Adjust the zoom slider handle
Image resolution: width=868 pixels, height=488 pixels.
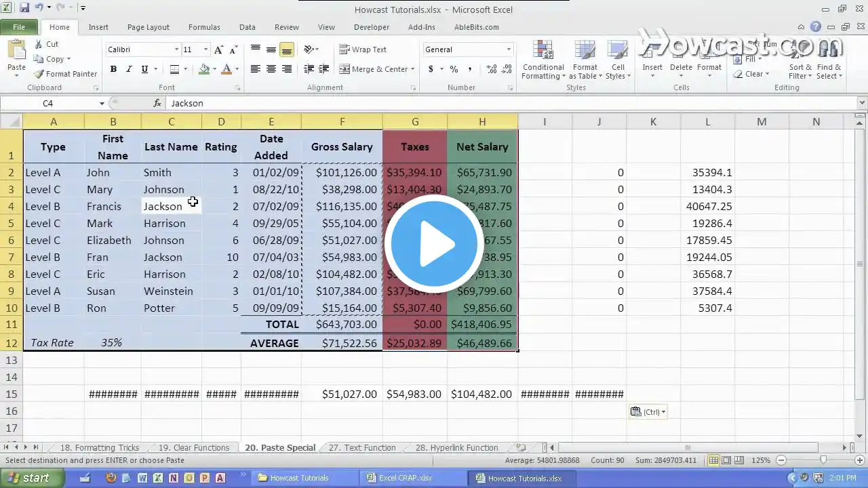click(x=823, y=460)
